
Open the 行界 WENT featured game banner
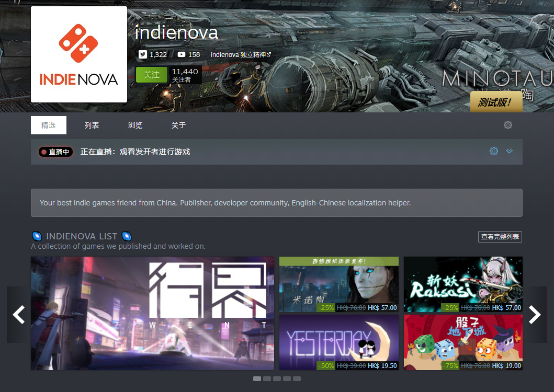coord(152,313)
